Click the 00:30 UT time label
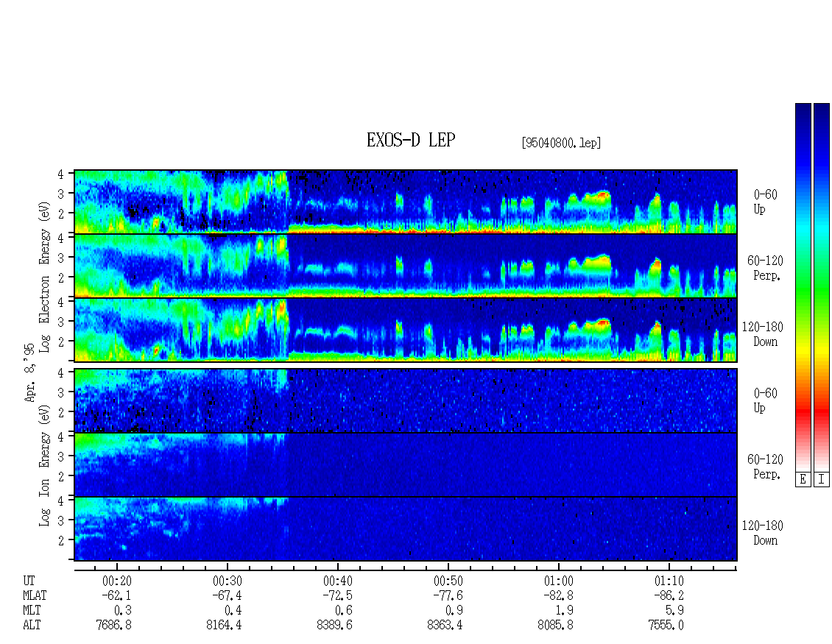 pos(227,581)
